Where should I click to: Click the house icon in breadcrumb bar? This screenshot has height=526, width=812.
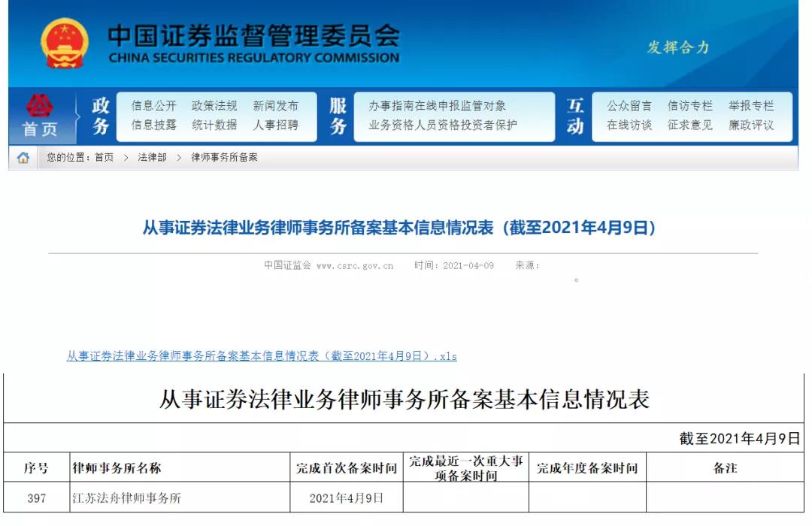(23, 157)
